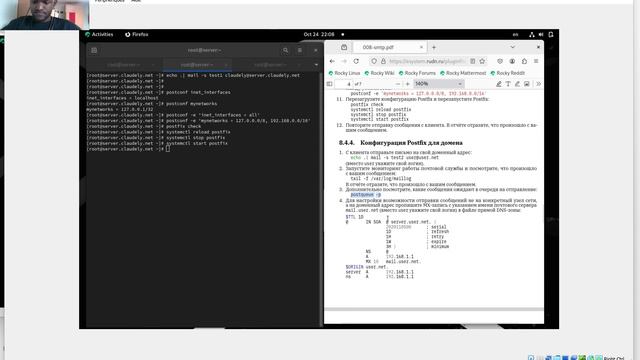This screenshot has height=360, width=640.
Task: Open Firefox account icon
Action: coord(512,61)
